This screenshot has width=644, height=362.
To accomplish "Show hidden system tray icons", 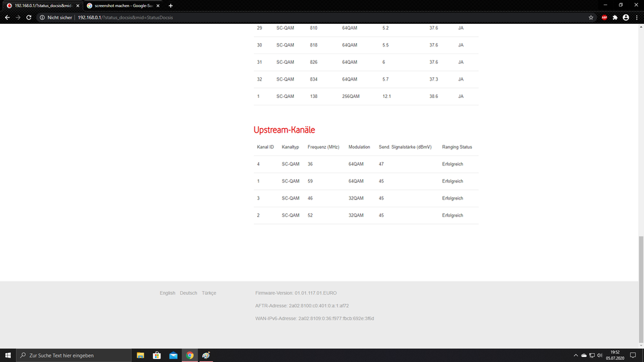I will tap(576, 356).
